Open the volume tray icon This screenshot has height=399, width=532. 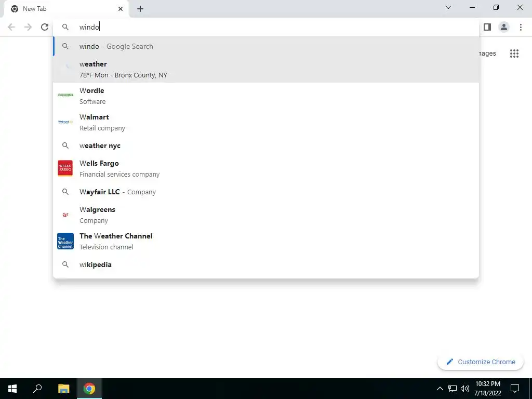pyautogui.click(x=465, y=389)
